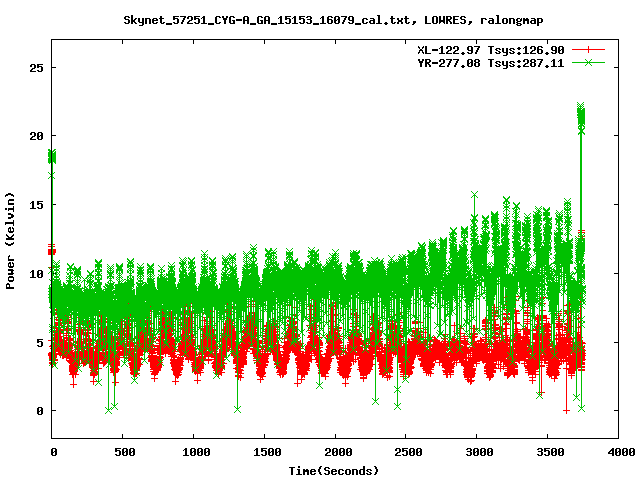
Task: Click the x-axis tick label 2500
Action: [408, 452]
